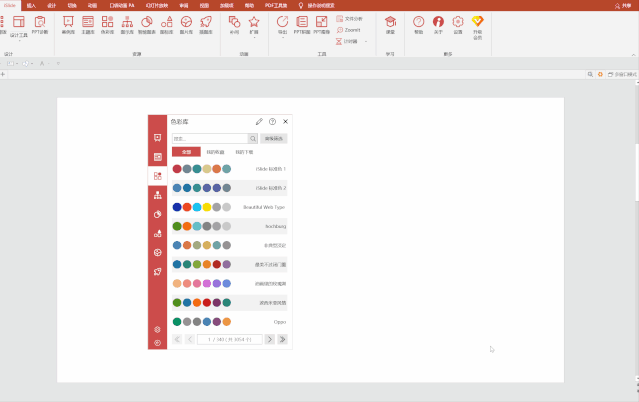639x402 pixels.
Task: Pick the green first swatch of hochburg row
Action: tap(177, 226)
